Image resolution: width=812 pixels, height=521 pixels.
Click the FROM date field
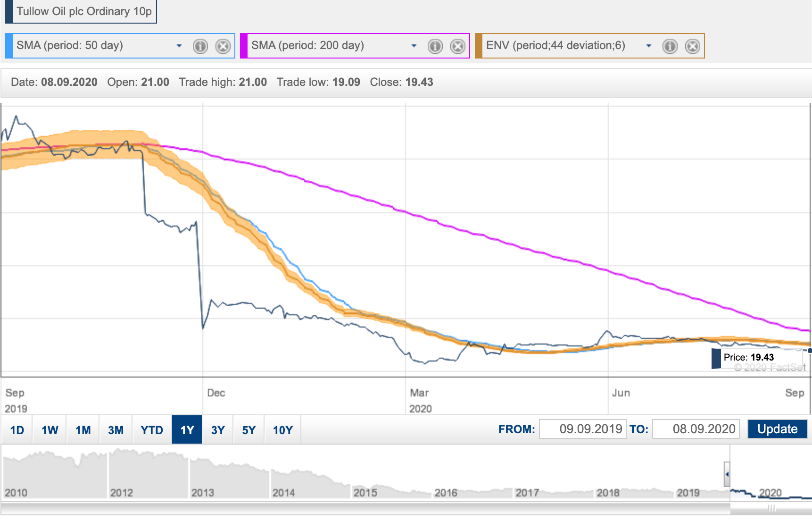[583, 429]
